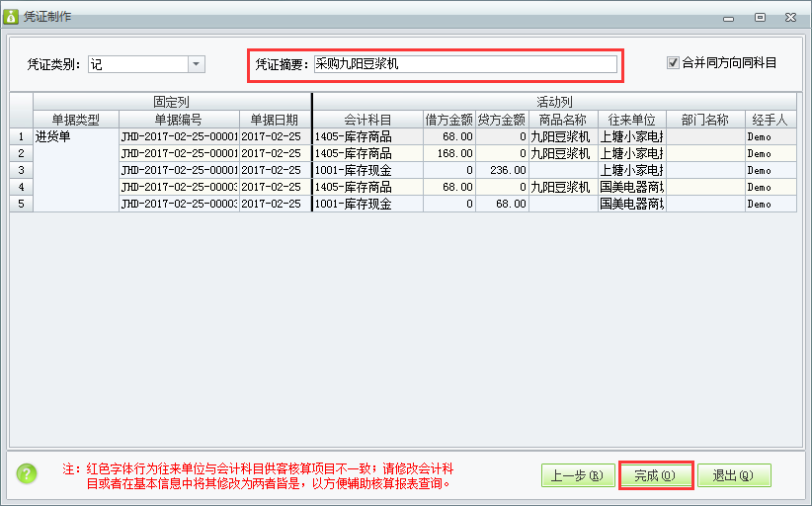Click row 3 经手人 Demo cell

pyautogui.click(x=771, y=170)
